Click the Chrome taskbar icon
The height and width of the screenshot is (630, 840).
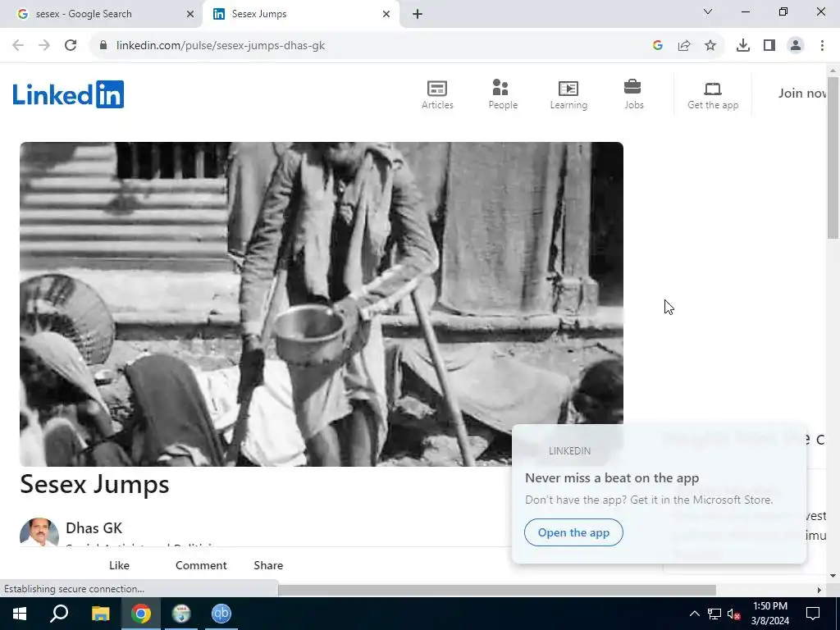(141, 614)
